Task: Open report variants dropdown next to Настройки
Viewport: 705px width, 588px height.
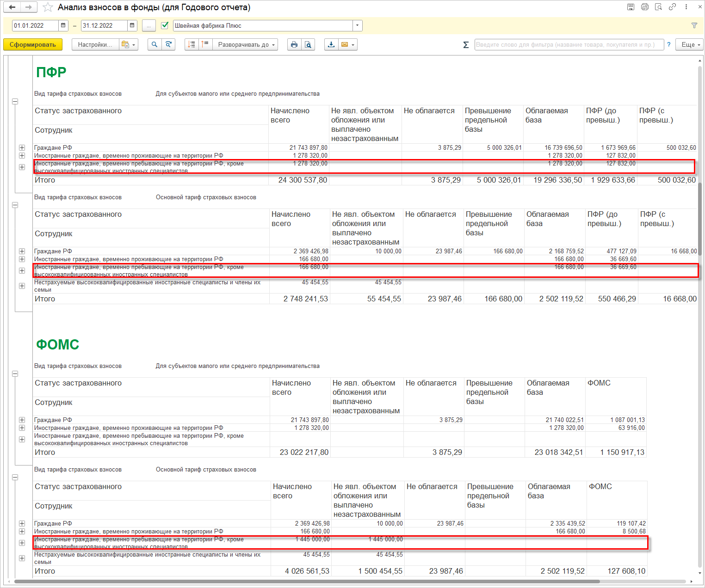Action: click(129, 44)
